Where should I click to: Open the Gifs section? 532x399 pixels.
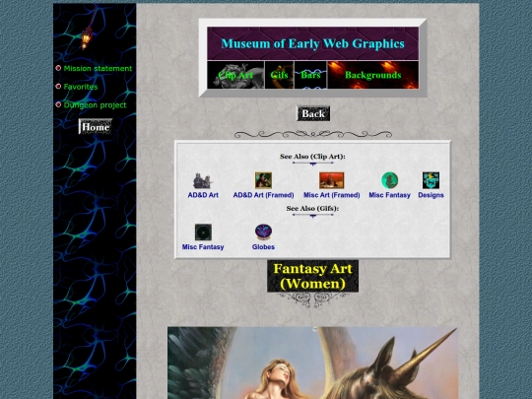[279, 75]
